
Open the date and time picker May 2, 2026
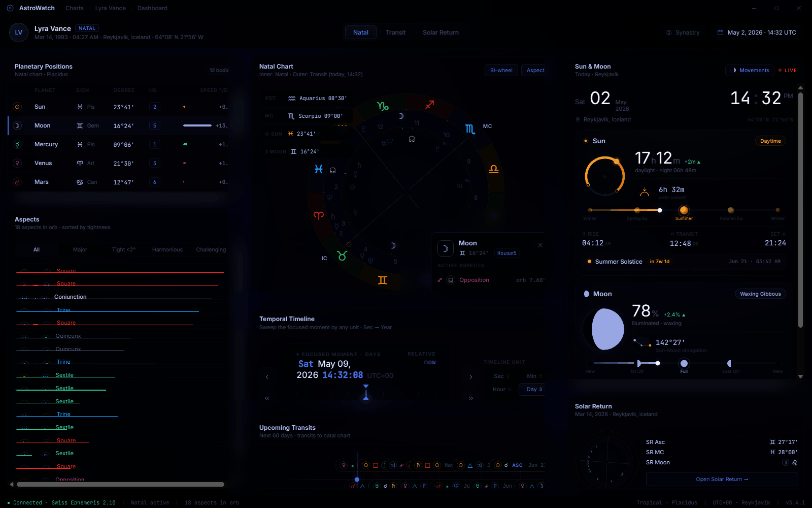coord(756,33)
